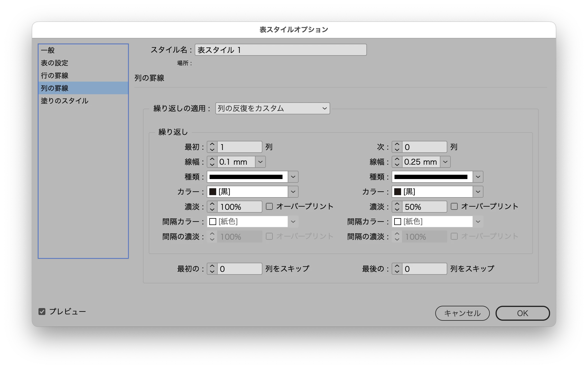
Task: Increase the 最初の skip columns stepper
Action: [x=212, y=266]
